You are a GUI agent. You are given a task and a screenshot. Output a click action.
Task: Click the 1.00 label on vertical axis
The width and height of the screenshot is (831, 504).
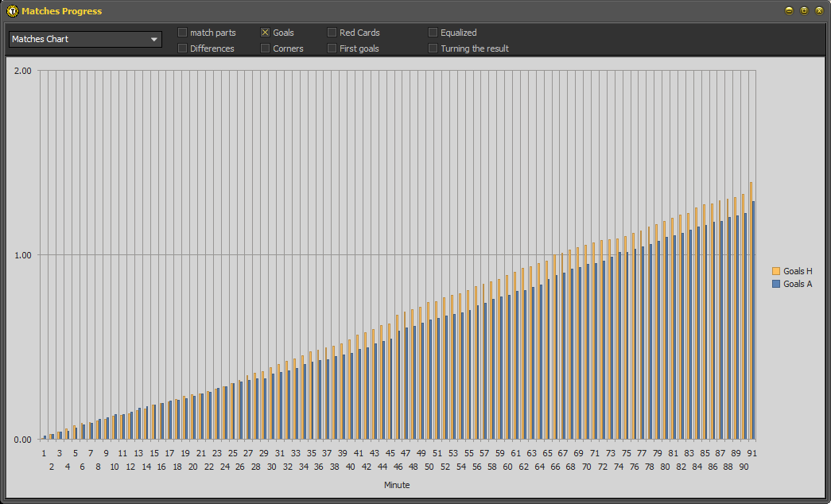(x=22, y=255)
